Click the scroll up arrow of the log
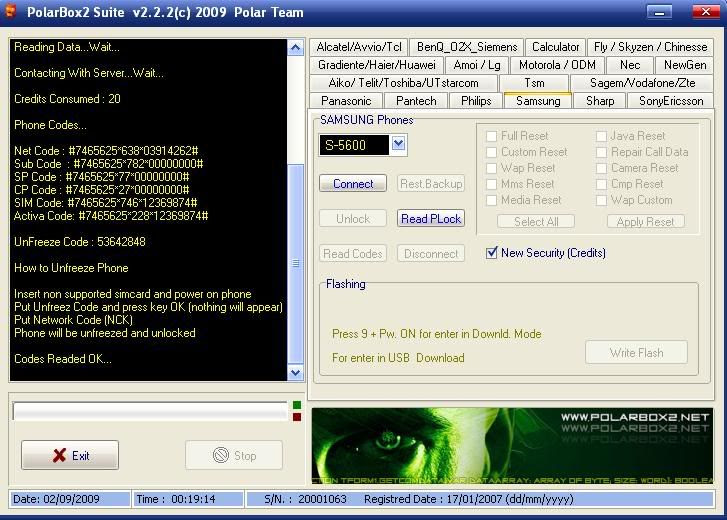This screenshot has width=727, height=520. coord(296,48)
